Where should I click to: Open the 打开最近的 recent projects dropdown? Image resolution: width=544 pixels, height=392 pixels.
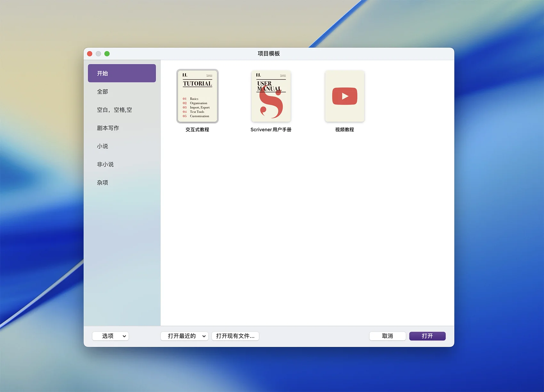[185, 336]
